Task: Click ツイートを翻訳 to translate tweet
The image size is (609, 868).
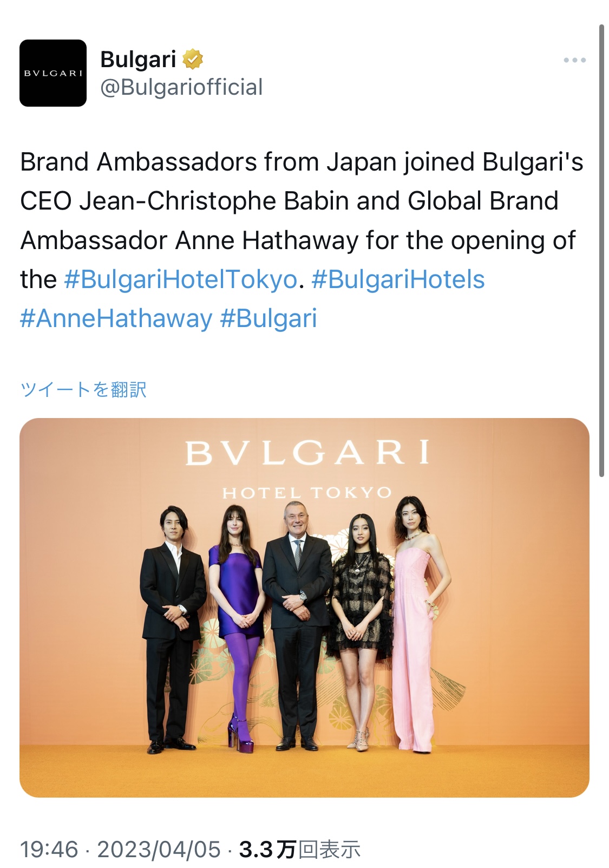Action: (x=83, y=389)
